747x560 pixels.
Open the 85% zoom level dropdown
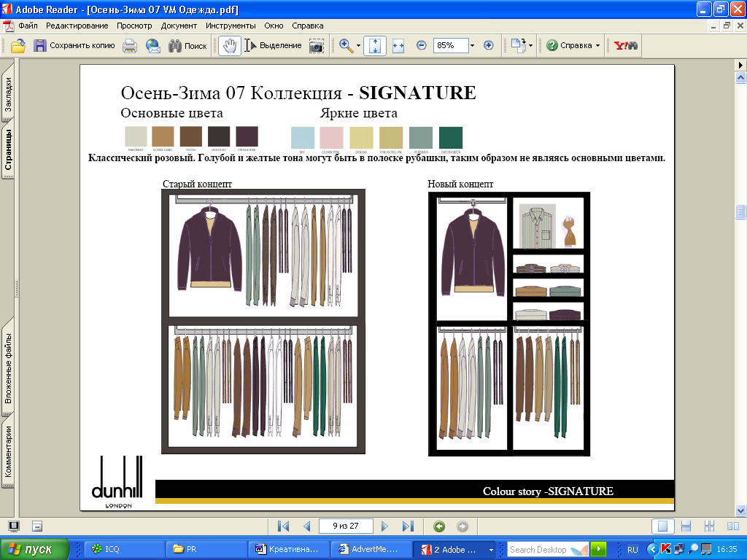coord(472,46)
